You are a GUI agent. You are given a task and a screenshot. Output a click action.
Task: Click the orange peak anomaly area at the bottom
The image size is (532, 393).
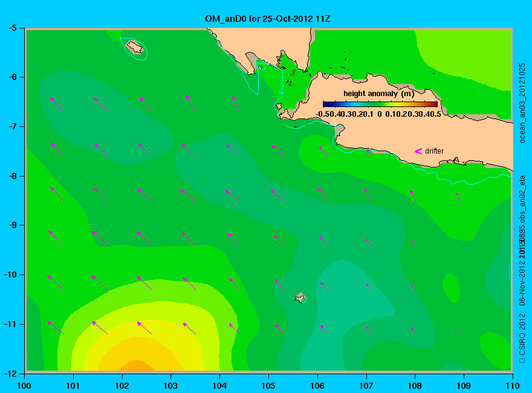click(137, 365)
